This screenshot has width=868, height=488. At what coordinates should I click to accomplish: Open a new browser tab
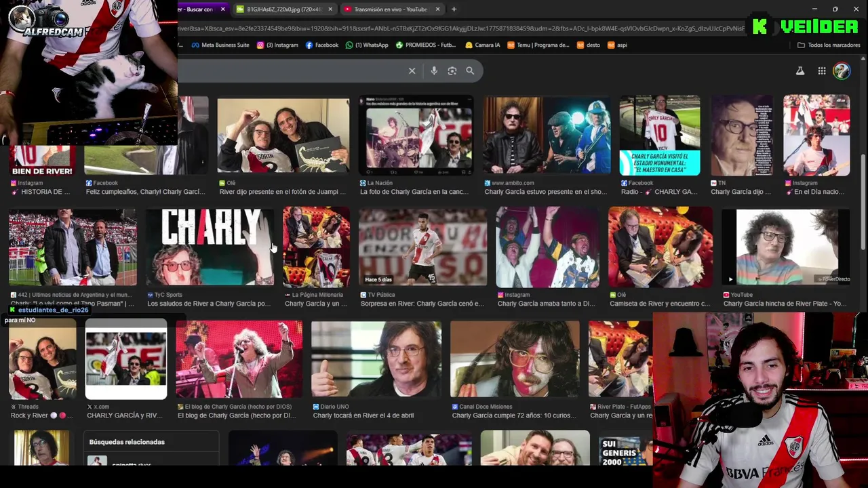454,9
